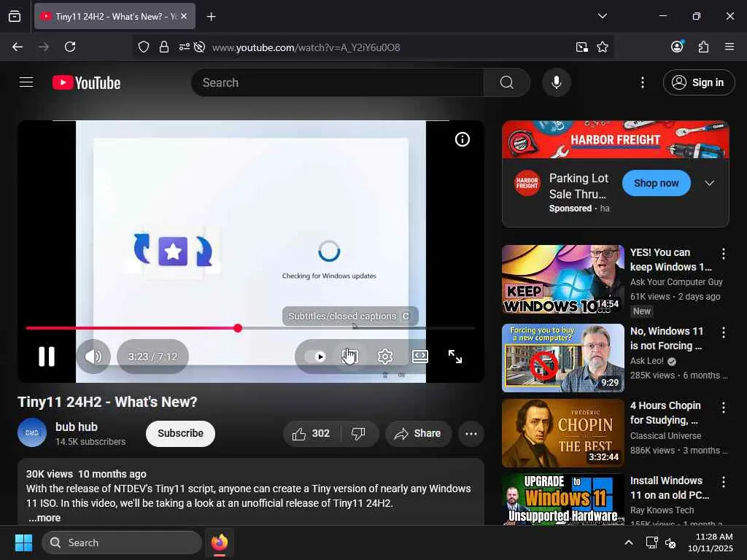Image resolution: width=747 pixels, height=560 pixels.
Task: Open browser extensions puzzle icon
Action: (x=703, y=47)
